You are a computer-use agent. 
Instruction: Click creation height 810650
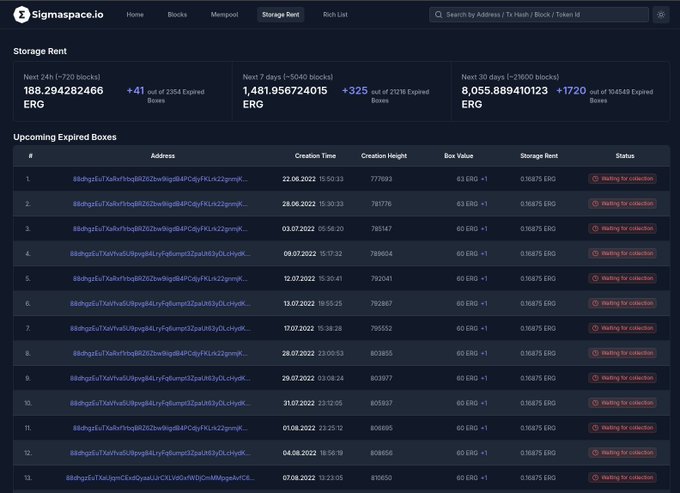click(381, 478)
